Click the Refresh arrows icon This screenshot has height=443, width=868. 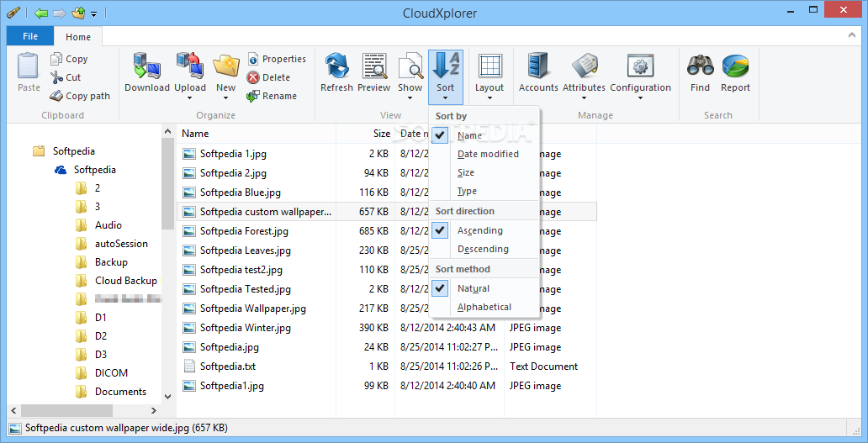click(336, 66)
